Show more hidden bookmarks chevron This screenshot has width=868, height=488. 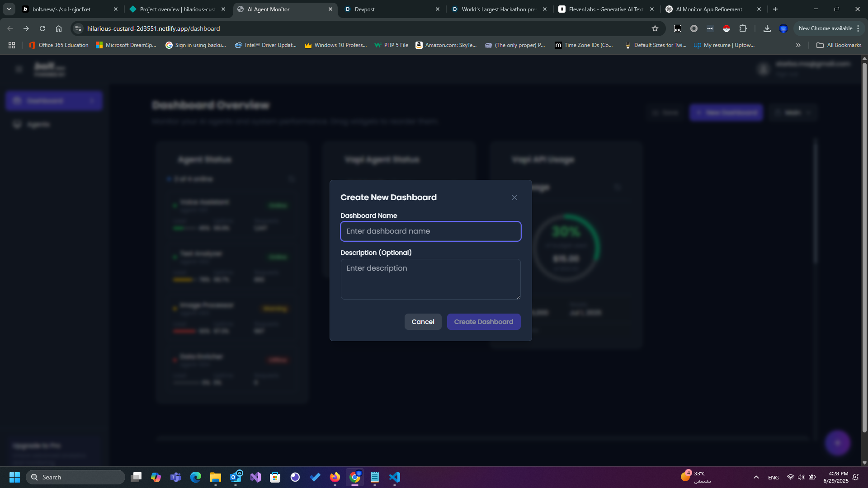click(x=798, y=45)
